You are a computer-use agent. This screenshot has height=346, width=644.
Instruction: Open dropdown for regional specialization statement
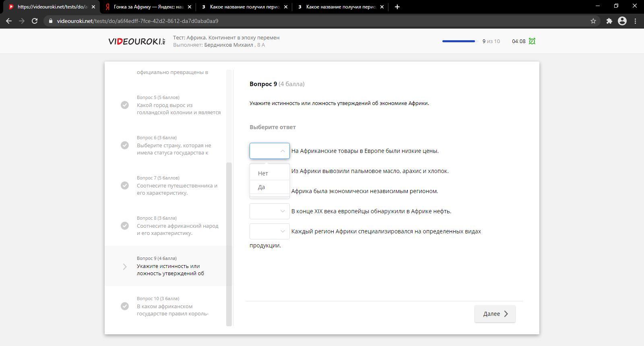point(269,231)
